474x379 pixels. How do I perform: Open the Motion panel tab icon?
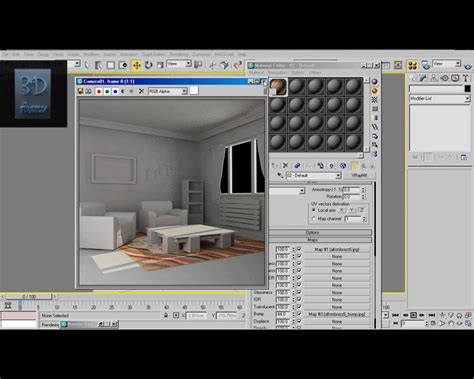444,78
